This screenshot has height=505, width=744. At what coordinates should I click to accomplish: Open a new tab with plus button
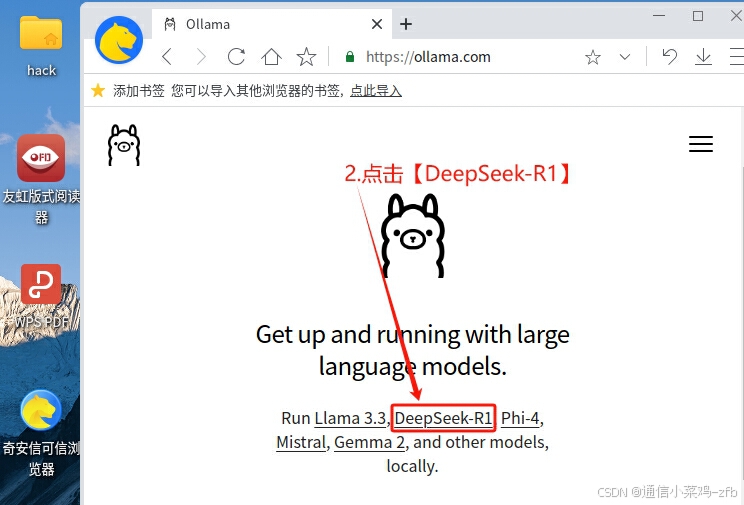(x=406, y=24)
